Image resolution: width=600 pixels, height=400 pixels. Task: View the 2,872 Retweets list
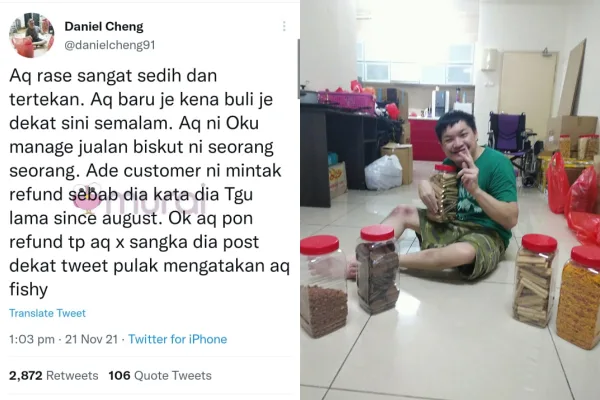[x=54, y=376]
